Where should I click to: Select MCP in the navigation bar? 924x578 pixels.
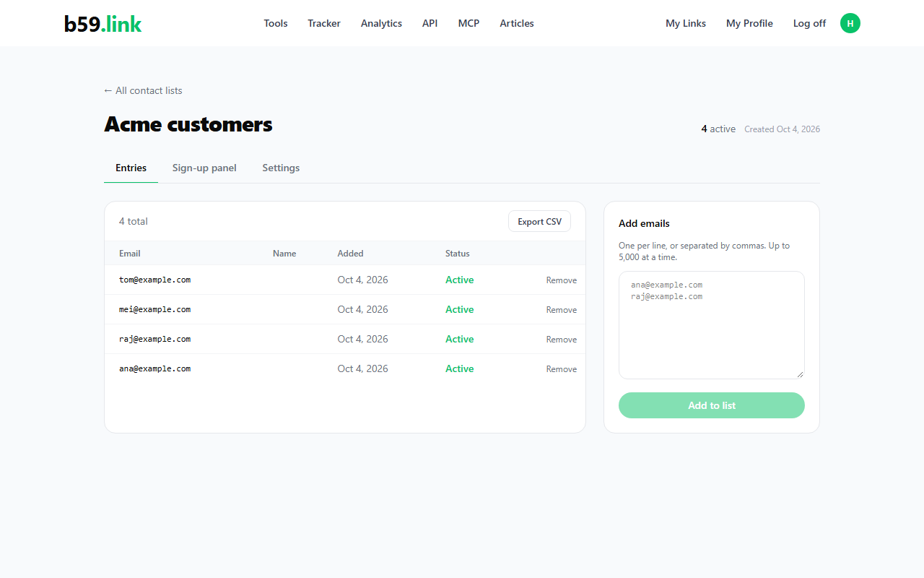[468, 23]
